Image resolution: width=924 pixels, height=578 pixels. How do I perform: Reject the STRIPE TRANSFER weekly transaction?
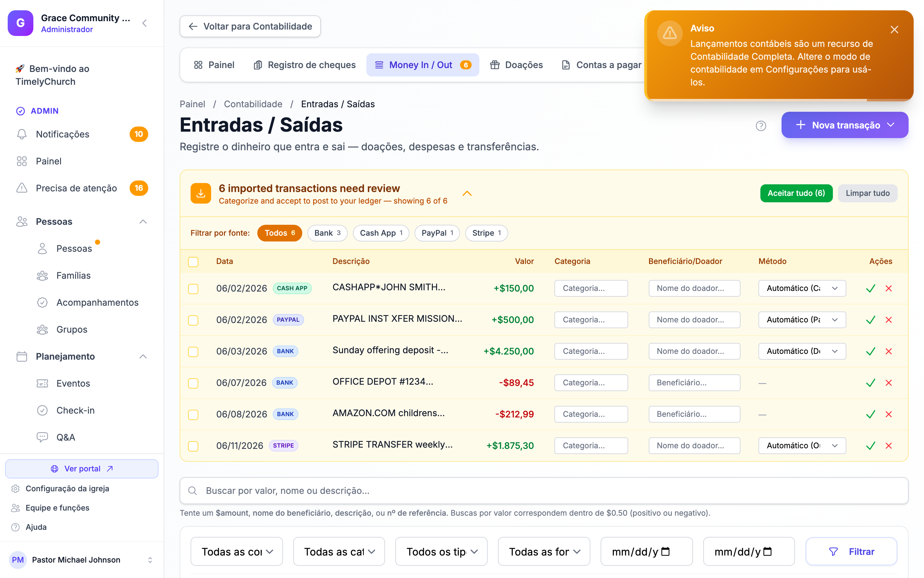point(888,446)
